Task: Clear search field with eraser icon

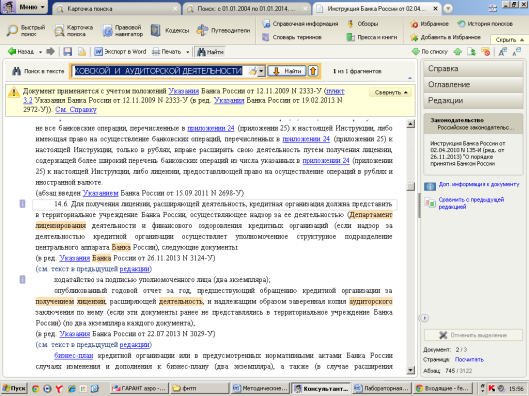Action: point(252,71)
